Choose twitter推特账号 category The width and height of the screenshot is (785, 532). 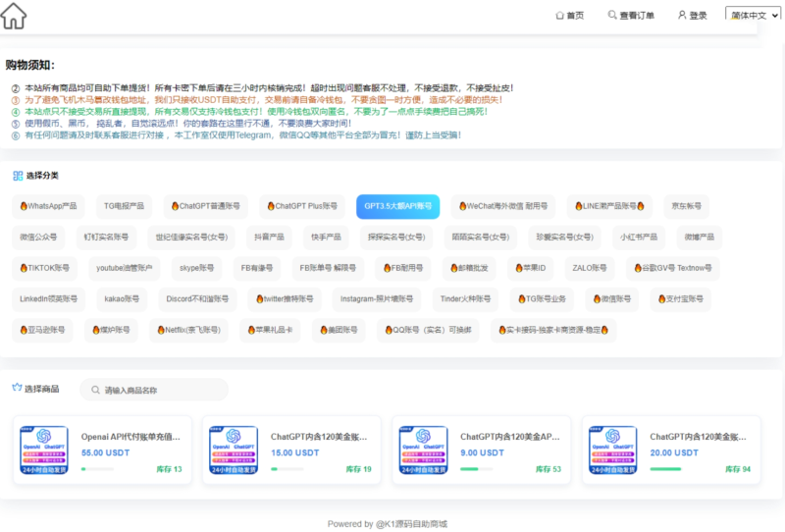(285, 299)
